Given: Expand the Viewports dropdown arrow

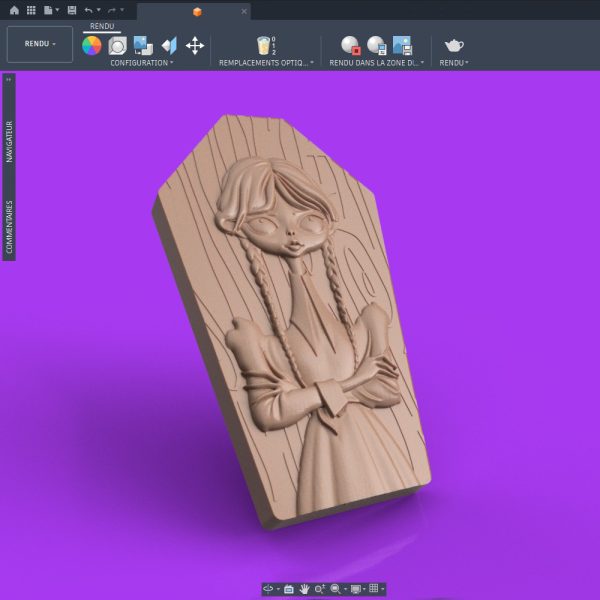Looking at the screenshot, I should point(383,589).
